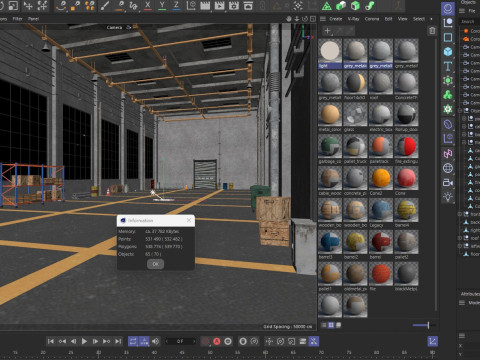Click the keyframe selection icon after the red A
Image resolution: width=480 pixels, height=360 pixels.
click(x=228, y=341)
